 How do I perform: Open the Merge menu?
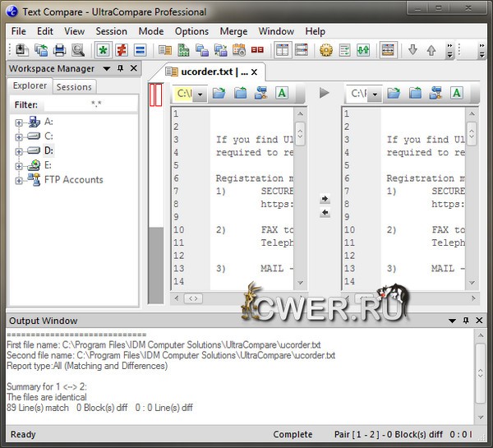(x=233, y=31)
